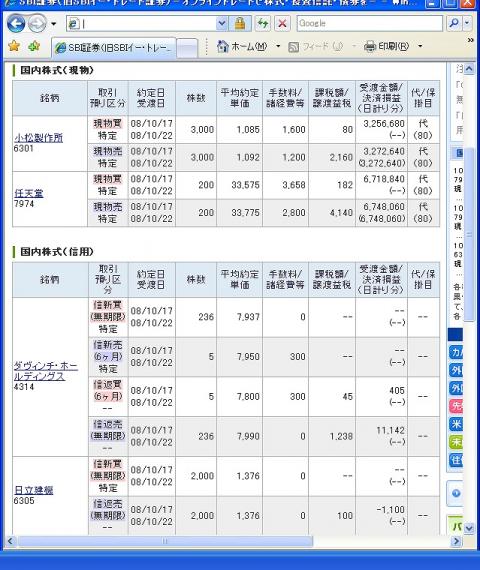This screenshot has height=570, width=480.
Task: Open the 任天堂 stock link
Action: (29, 193)
